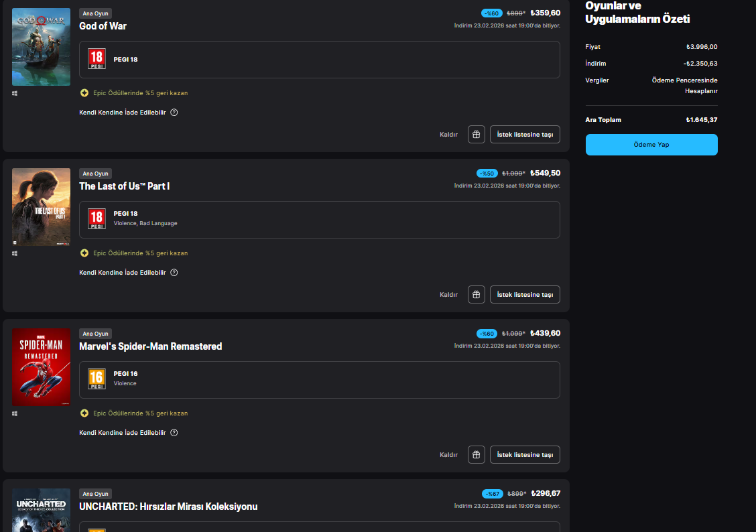The width and height of the screenshot is (756, 532).
Task: Click 'Ödeme Penceresinde Hesaplanır' taxes text
Action: [x=685, y=85]
